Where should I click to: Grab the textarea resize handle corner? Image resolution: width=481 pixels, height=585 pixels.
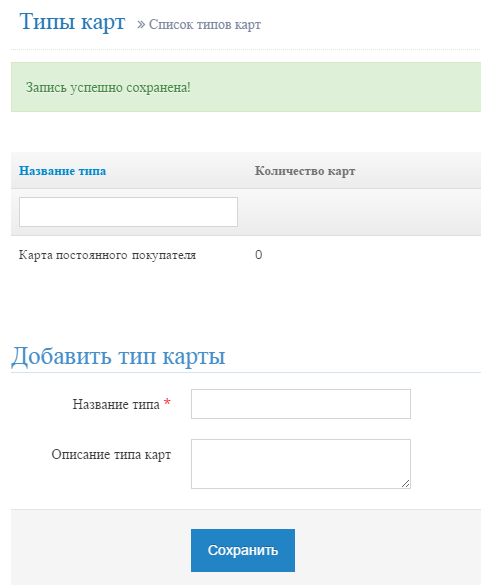pos(406,484)
